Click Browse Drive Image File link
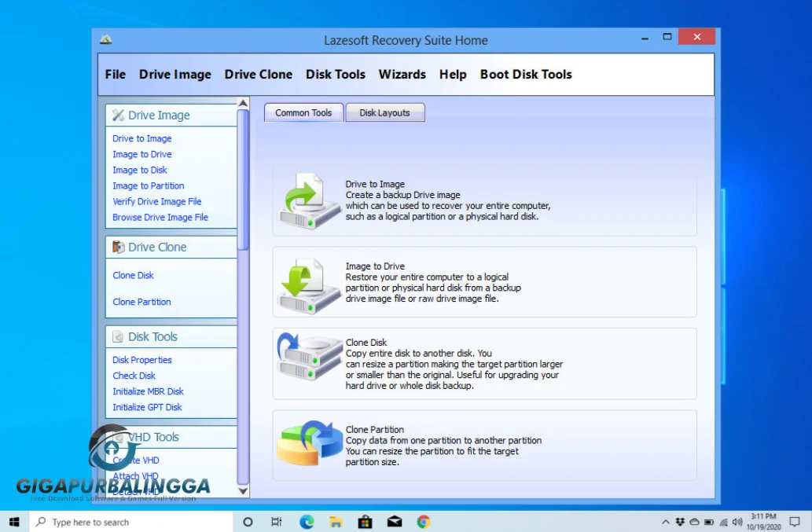 point(160,218)
